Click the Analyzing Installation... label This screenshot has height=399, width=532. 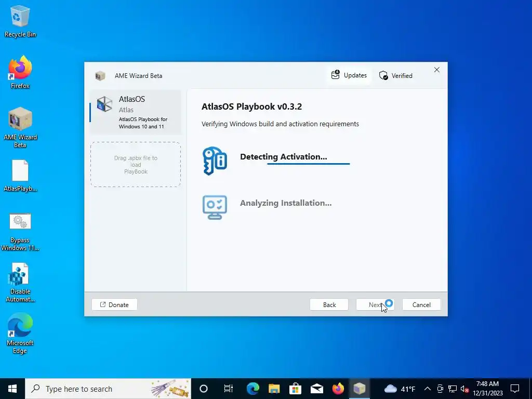point(286,203)
